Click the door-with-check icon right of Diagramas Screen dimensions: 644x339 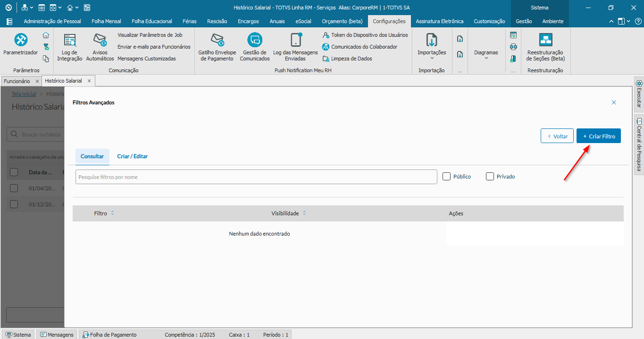pyautogui.click(x=513, y=59)
